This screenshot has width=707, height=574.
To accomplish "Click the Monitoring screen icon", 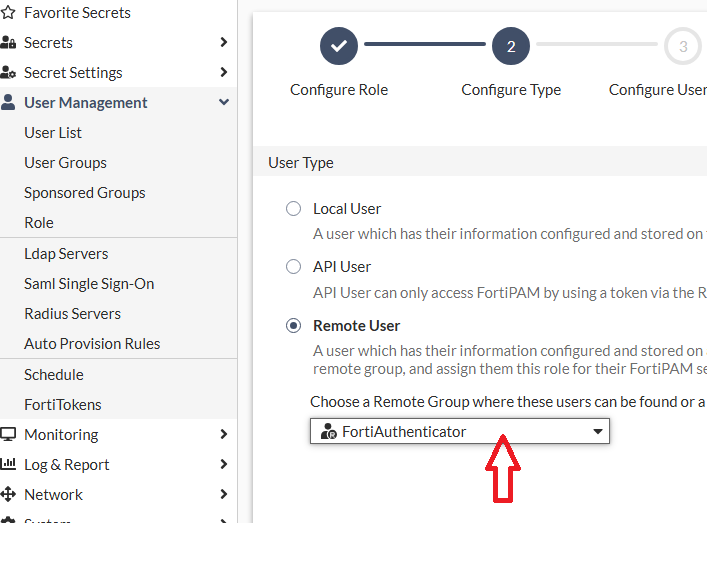I will 8,435.
